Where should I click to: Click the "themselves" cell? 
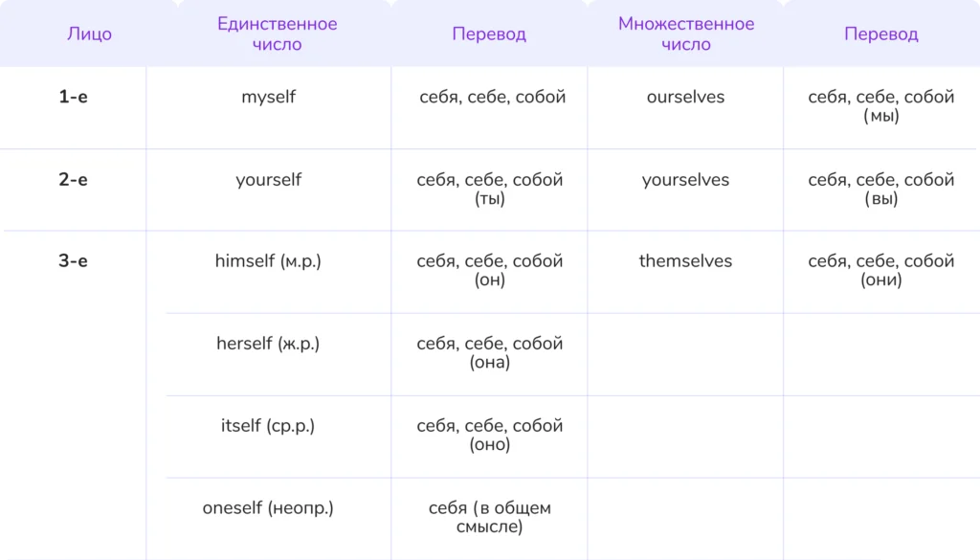tap(685, 261)
